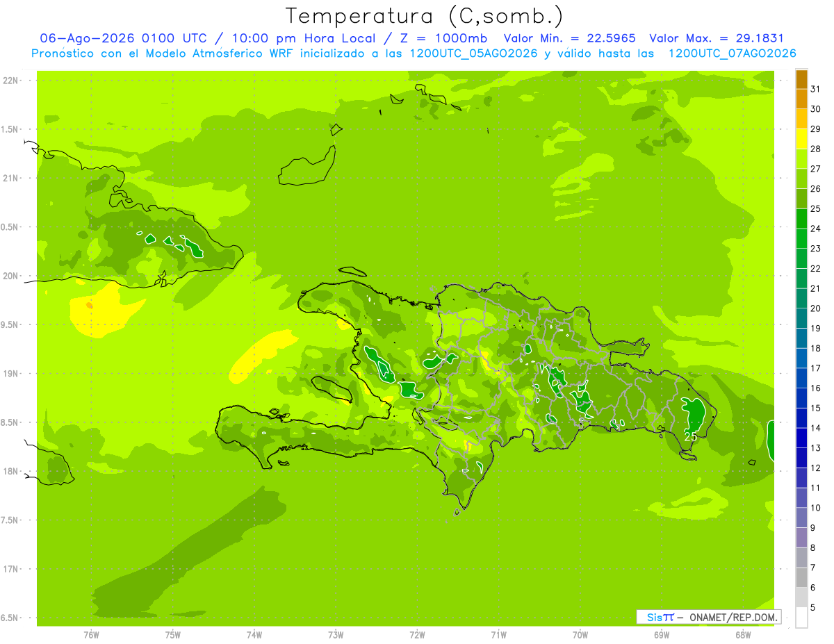Click the "76W" longitude label
This screenshot has height=644, width=834.
click(91, 635)
